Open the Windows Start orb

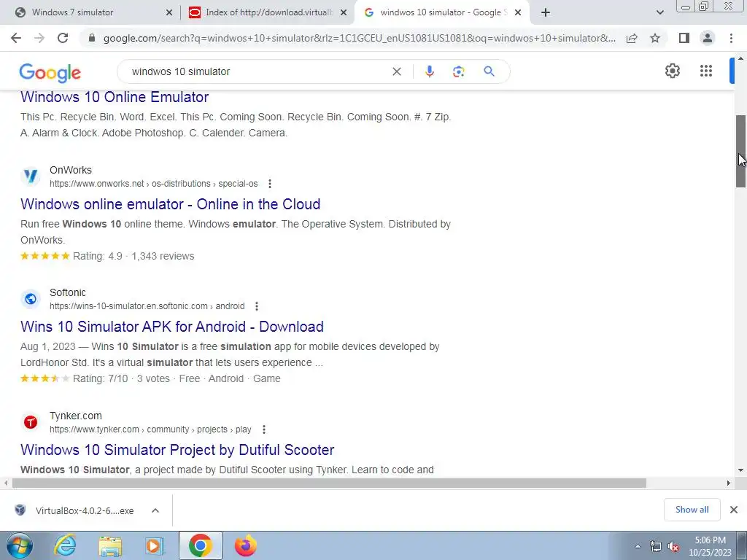(x=19, y=545)
